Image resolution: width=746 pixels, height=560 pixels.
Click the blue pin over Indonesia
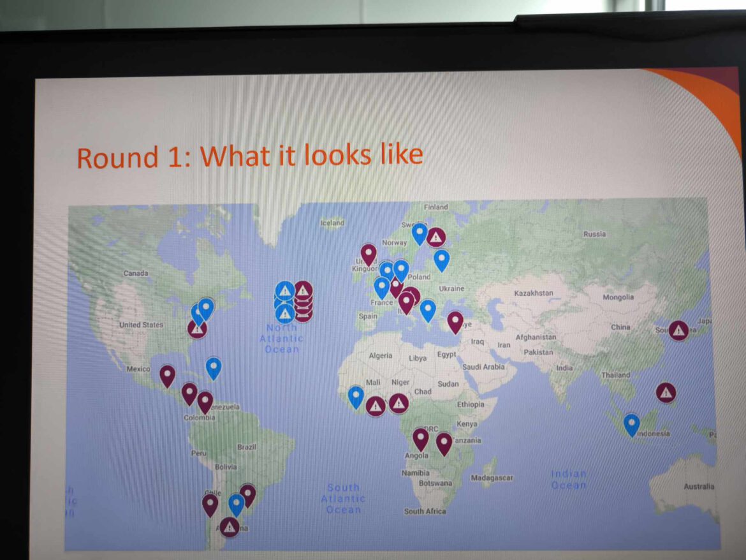[x=631, y=424]
